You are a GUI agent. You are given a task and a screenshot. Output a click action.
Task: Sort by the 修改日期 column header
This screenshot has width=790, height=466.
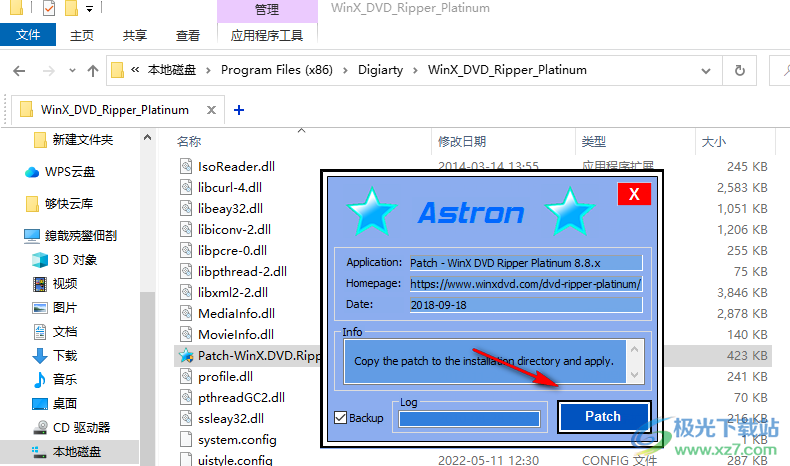[x=462, y=142]
